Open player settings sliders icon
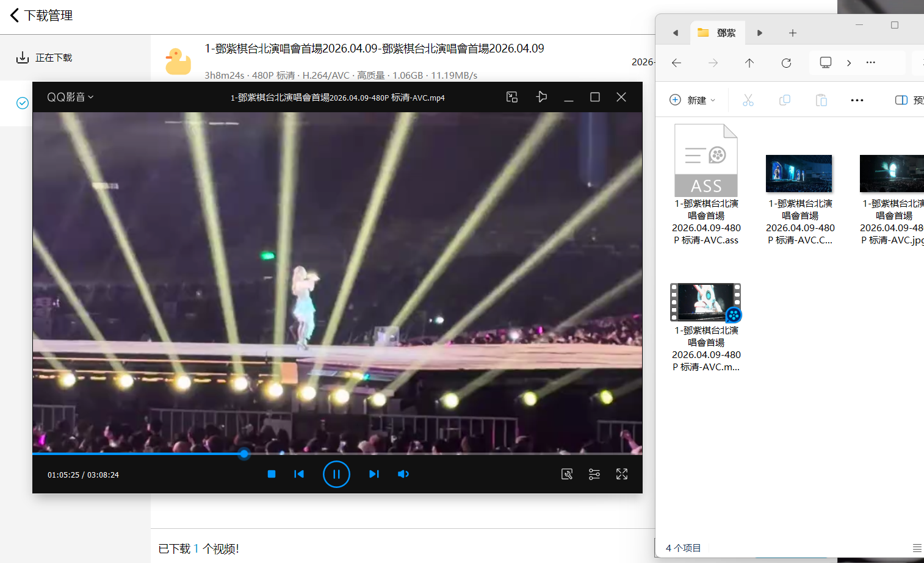The image size is (924, 563). click(594, 474)
